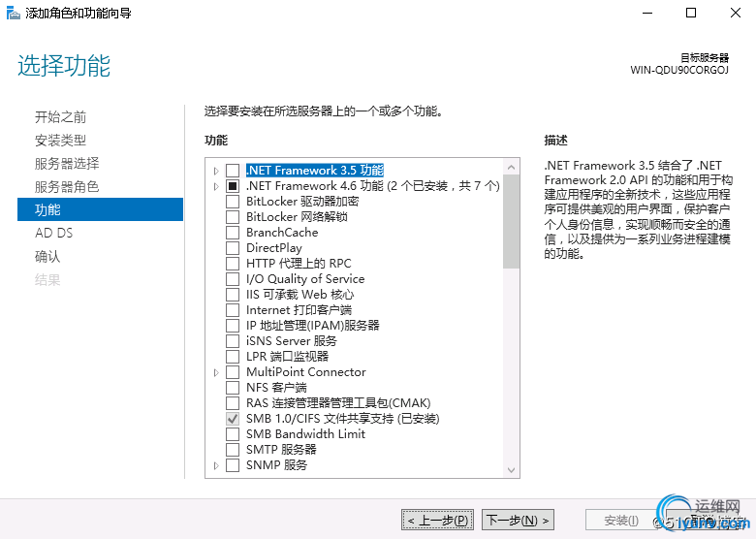The image size is (756, 539).
Task: Click the 上一步(P) button
Action: click(x=437, y=520)
